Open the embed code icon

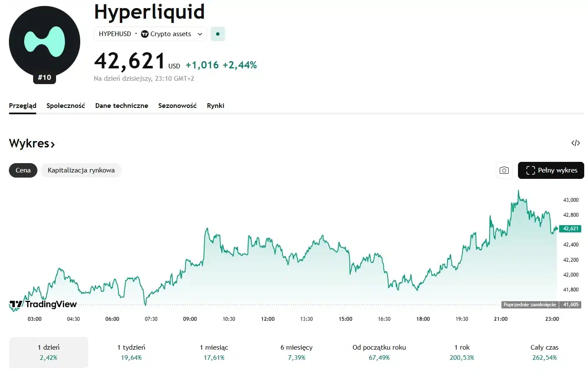tap(575, 143)
